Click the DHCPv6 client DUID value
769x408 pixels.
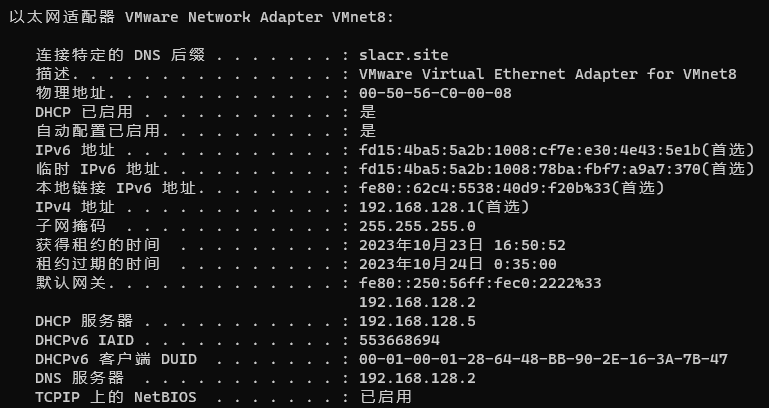point(543,359)
